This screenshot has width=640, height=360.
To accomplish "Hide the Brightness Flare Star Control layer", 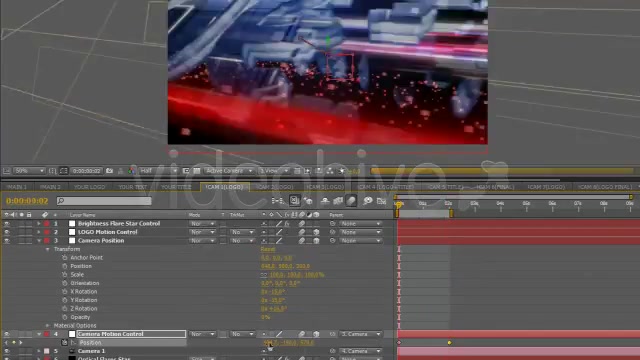I will click(7, 224).
